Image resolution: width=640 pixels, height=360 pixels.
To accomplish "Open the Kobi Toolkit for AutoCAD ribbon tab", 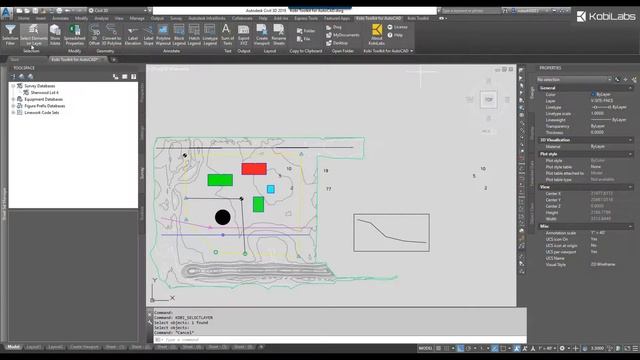I will 378,18.
